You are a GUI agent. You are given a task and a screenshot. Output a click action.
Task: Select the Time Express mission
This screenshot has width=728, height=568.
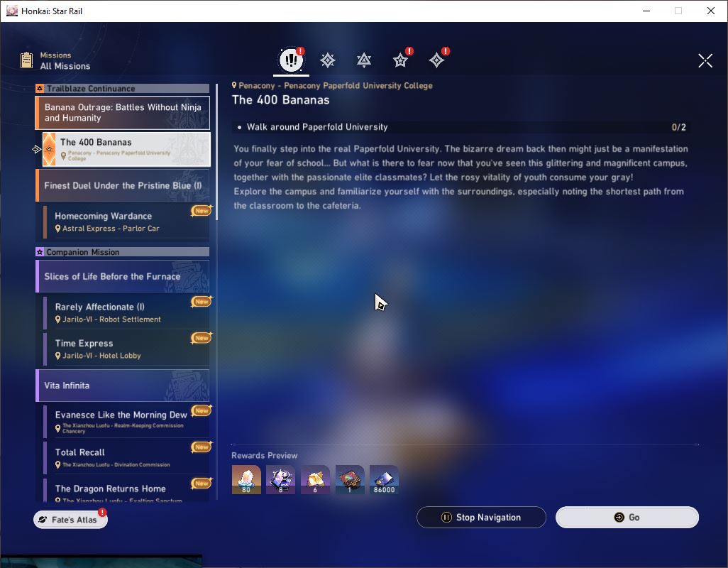126,349
